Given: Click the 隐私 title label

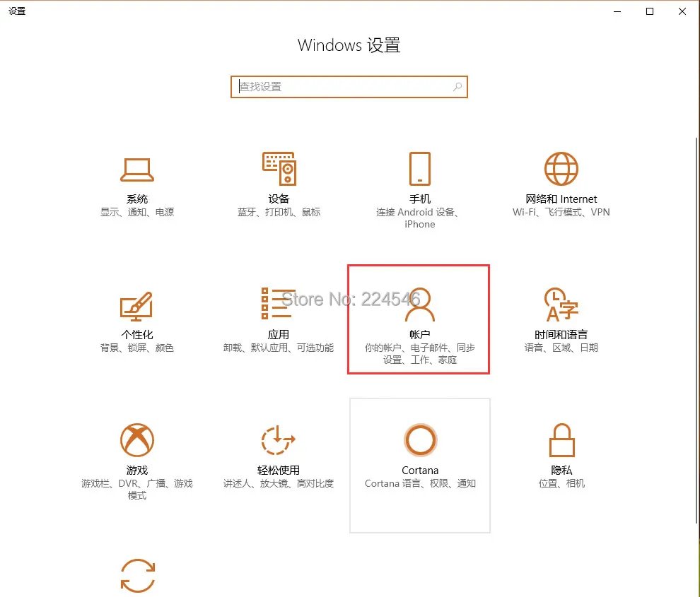Looking at the screenshot, I should pyautogui.click(x=561, y=471).
